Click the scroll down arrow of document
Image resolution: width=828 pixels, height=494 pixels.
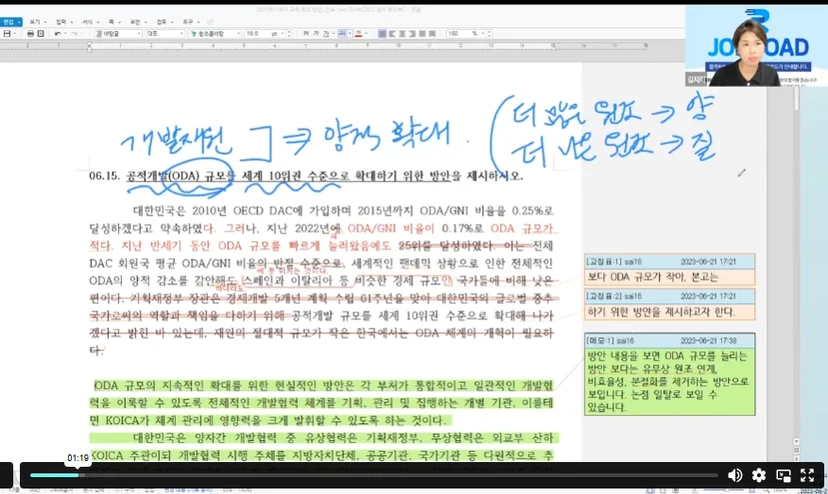(796, 441)
